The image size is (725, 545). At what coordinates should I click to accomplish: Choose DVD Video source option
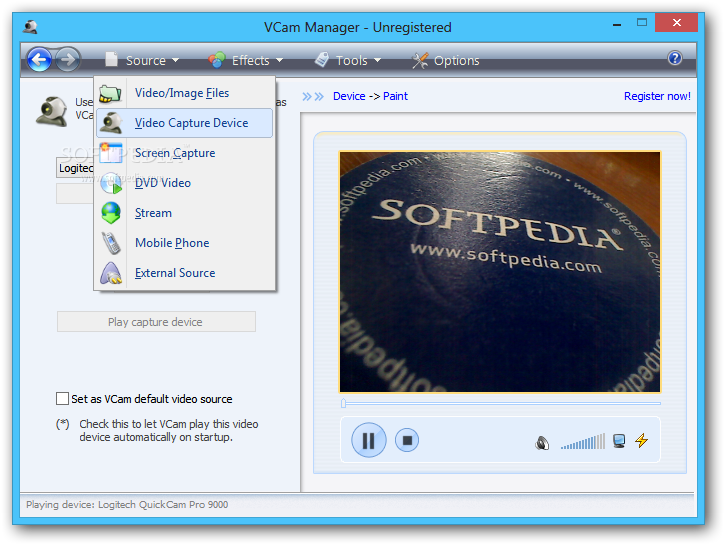[184, 183]
